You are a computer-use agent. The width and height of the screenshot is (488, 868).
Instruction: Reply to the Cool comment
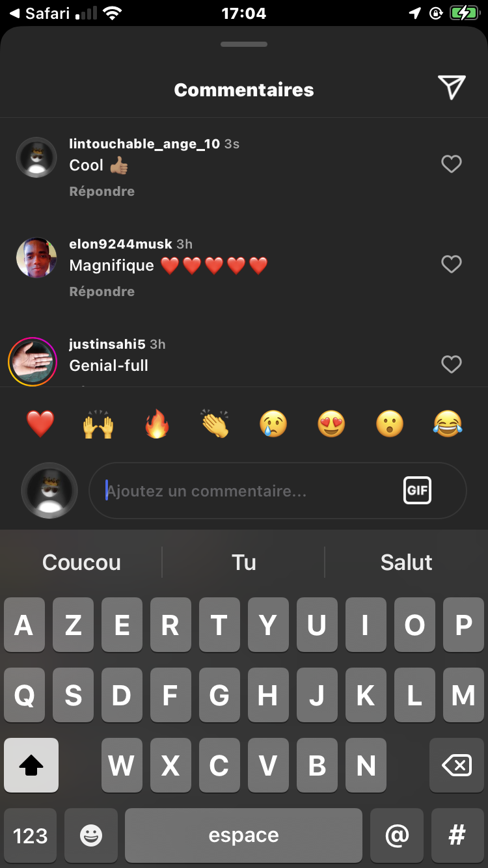point(102,191)
